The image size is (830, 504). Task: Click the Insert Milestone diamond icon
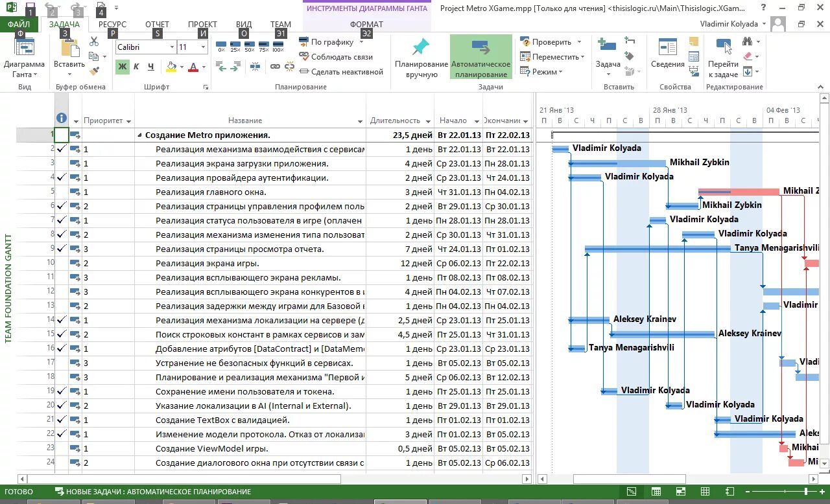(629, 56)
